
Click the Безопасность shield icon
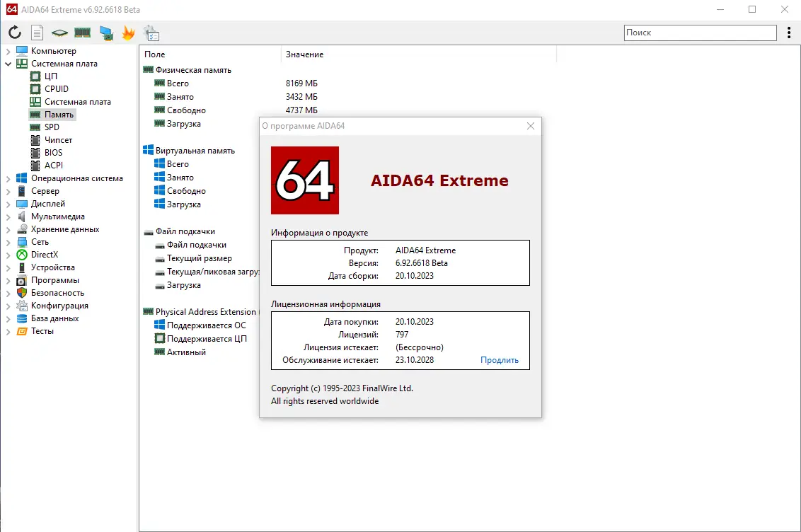point(22,293)
